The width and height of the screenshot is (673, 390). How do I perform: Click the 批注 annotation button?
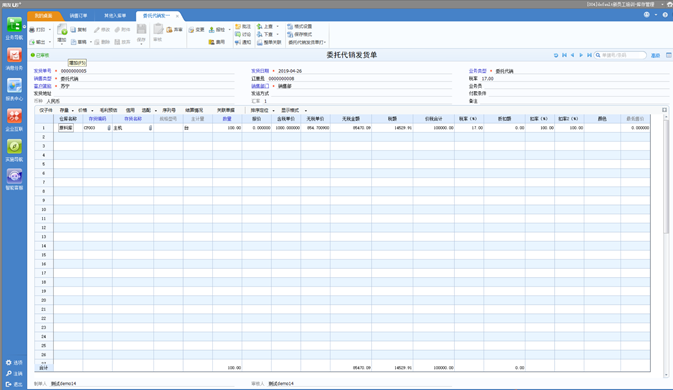[243, 27]
